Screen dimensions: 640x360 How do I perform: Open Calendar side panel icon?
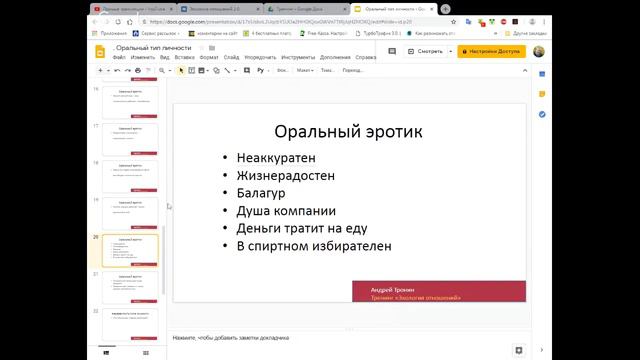[x=542, y=74]
